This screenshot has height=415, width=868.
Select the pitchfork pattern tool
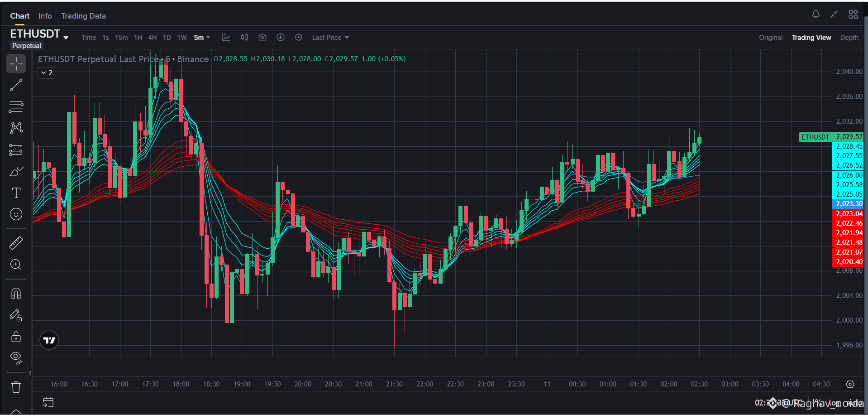[x=16, y=128]
